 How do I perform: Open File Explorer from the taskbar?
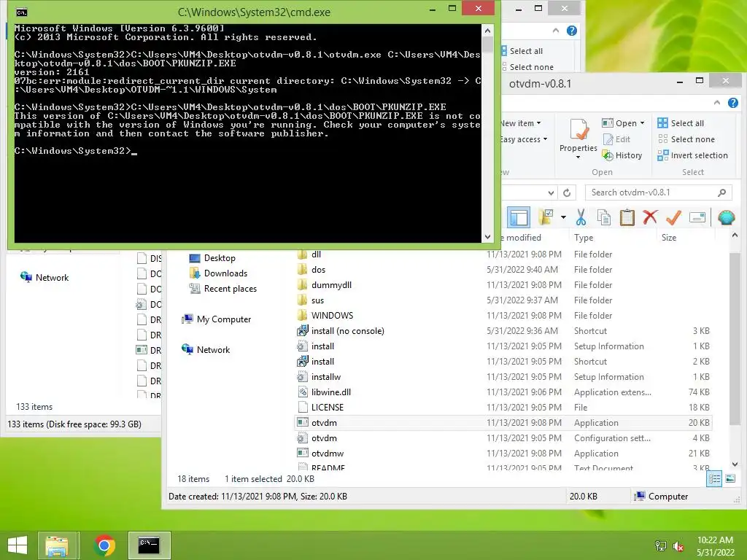tap(57, 545)
